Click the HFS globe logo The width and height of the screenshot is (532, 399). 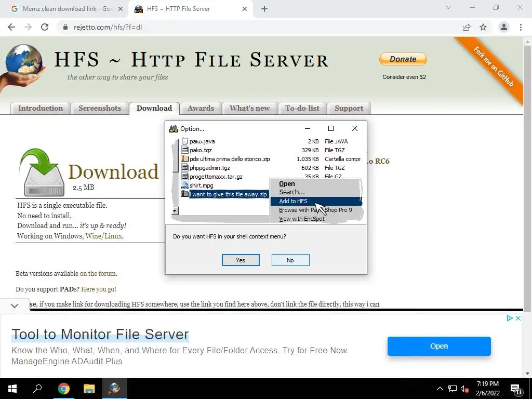pyautogui.click(x=24, y=67)
